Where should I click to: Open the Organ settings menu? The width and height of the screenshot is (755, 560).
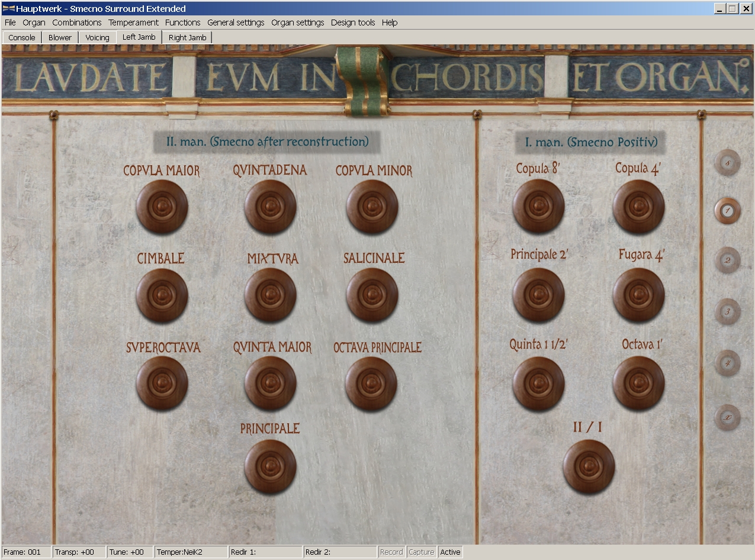point(298,22)
